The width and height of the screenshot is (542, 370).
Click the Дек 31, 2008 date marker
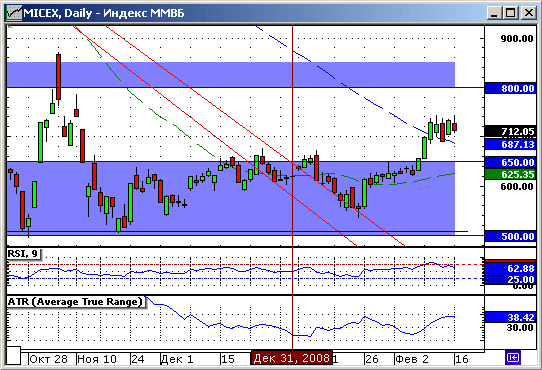pos(292,358)
